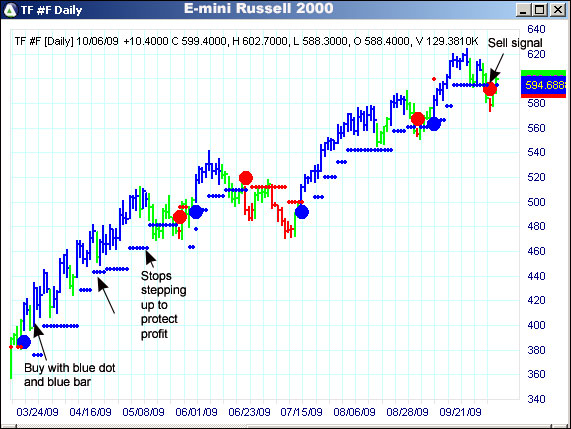Click the TF #F quote data line

pos(246,41)
